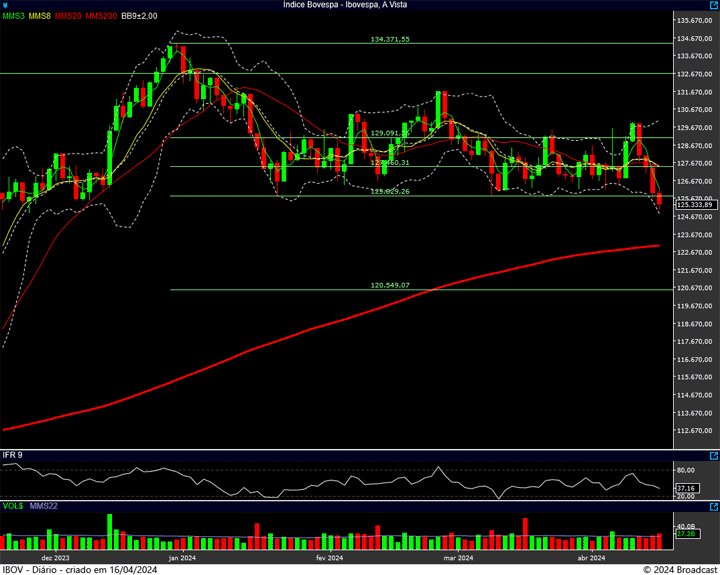Click the BB9±2,00 Bollinger Bands legend
Screen dimensions: 720x575
140,16
